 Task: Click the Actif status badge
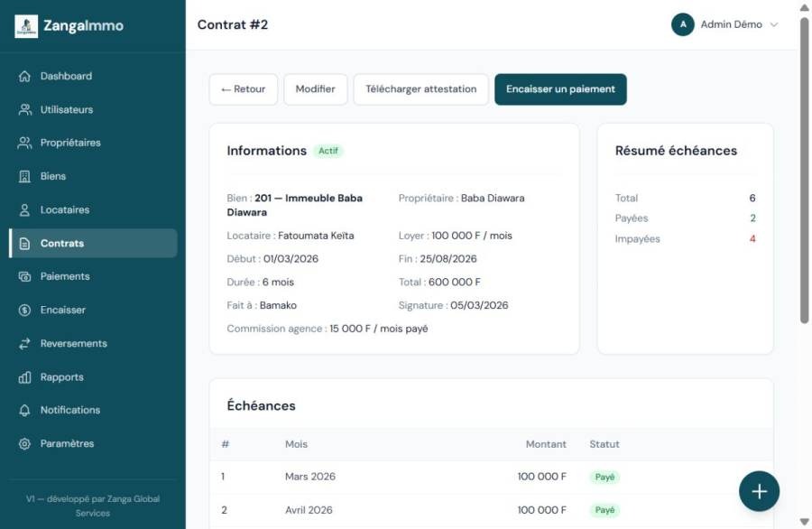pyautogui.click(x=328, y=151)
